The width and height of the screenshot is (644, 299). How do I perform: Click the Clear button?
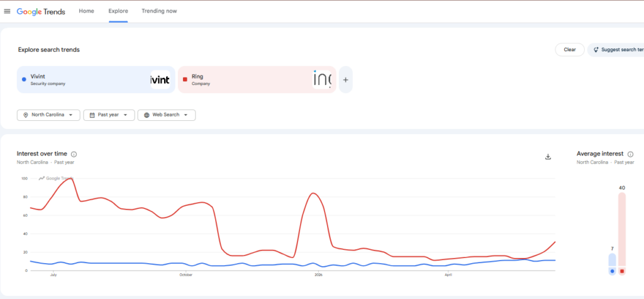(x=570, y=49)
